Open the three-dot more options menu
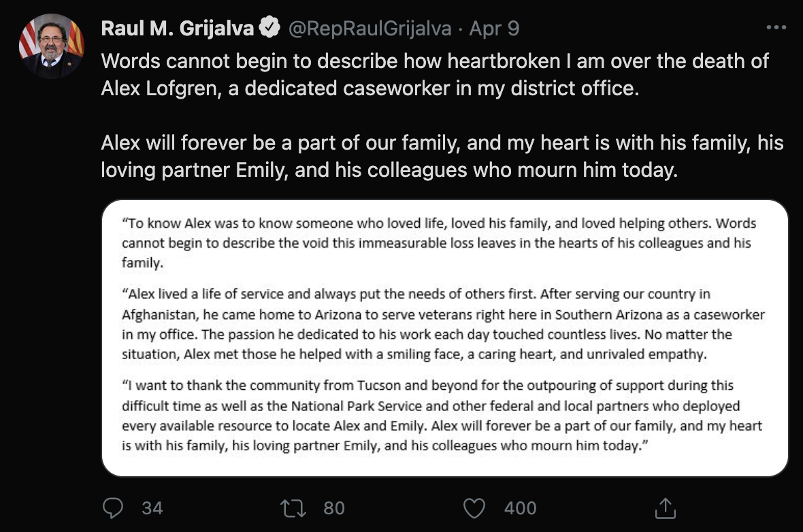803x532 pixels. pyautogui.click(x=776, y=28)
